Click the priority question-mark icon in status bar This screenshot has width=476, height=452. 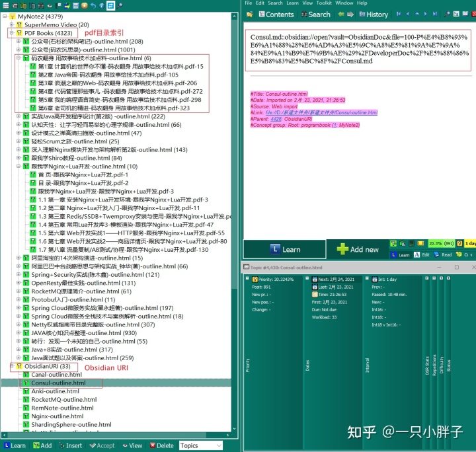(x=459, y=243)
